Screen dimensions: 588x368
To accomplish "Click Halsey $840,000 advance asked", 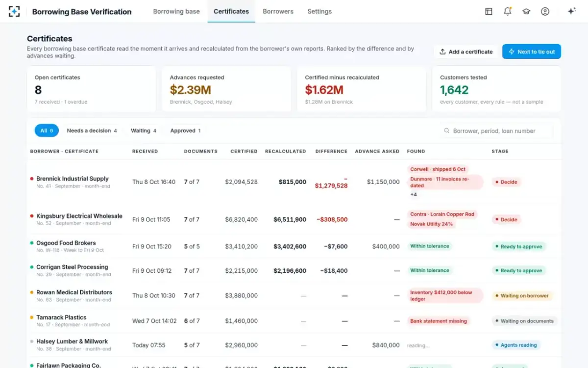I will [386, 345].
